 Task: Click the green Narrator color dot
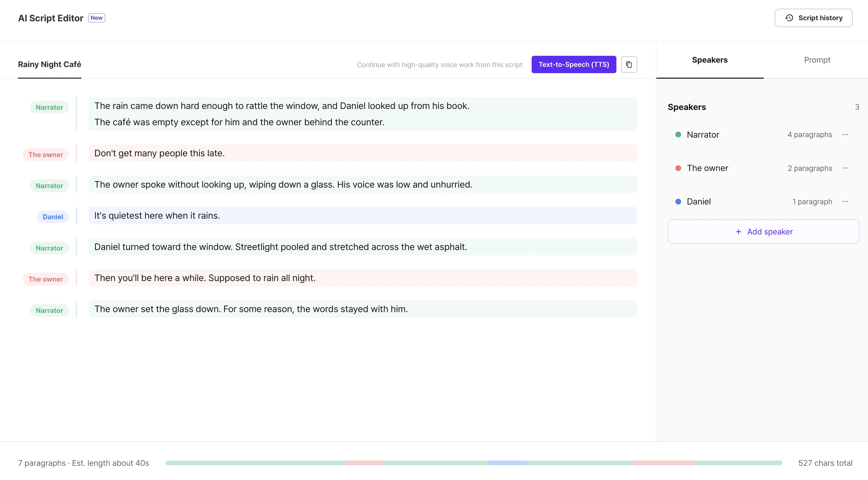678,135
